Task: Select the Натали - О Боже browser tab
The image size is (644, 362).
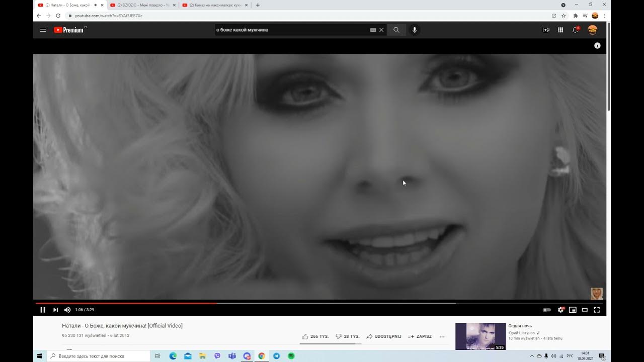Action: coord(66,5)
